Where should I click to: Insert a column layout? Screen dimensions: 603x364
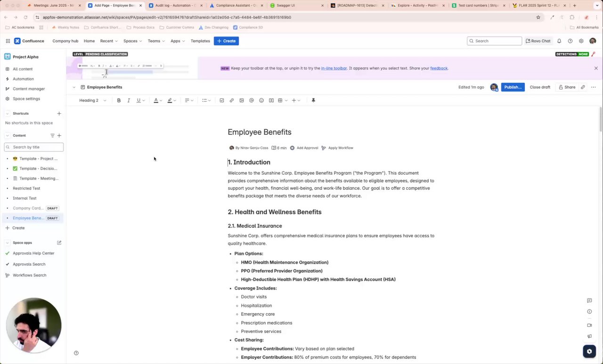click(x=271, y=100)
